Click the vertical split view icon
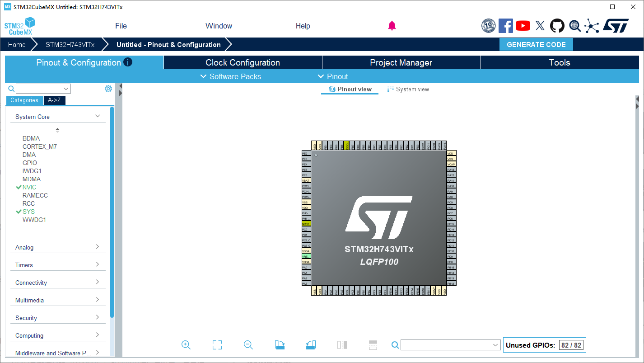 pyautogui.click(x=342, y=345)
